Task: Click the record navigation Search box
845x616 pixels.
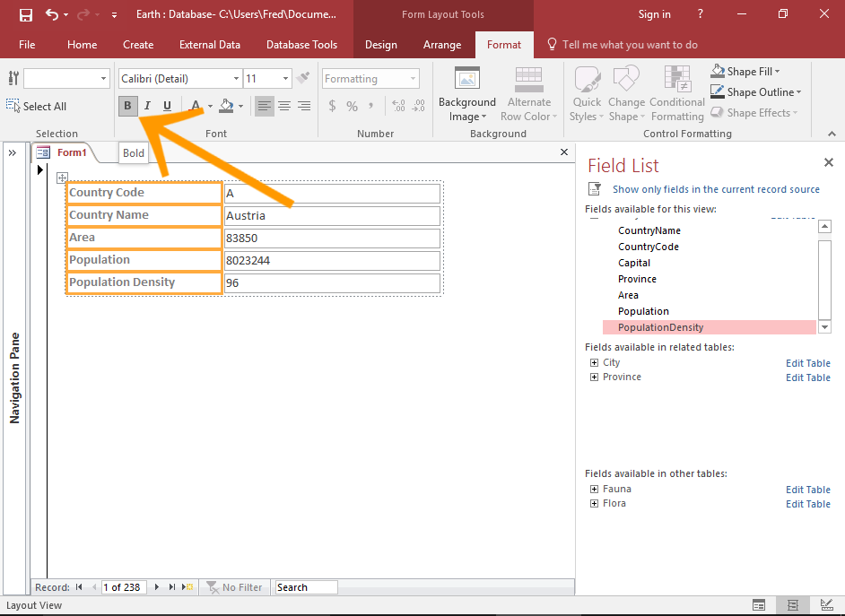Action: click(x=305, y=587)
